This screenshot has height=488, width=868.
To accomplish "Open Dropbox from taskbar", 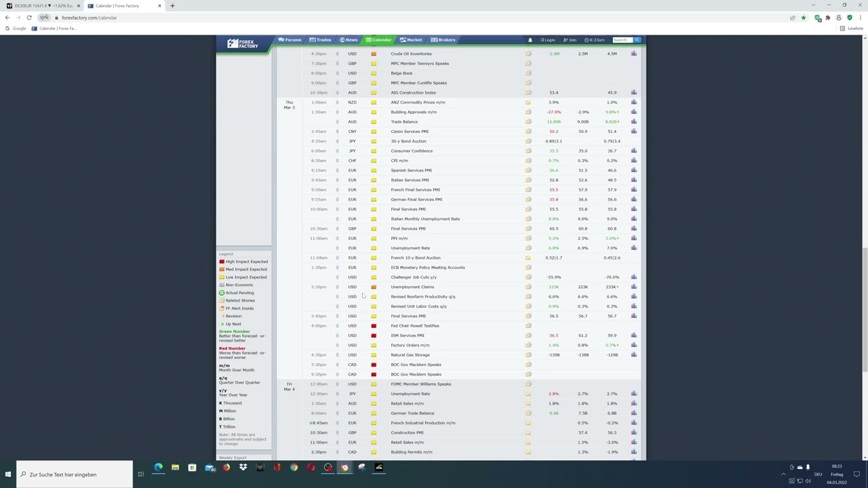I will pos(243,467).
